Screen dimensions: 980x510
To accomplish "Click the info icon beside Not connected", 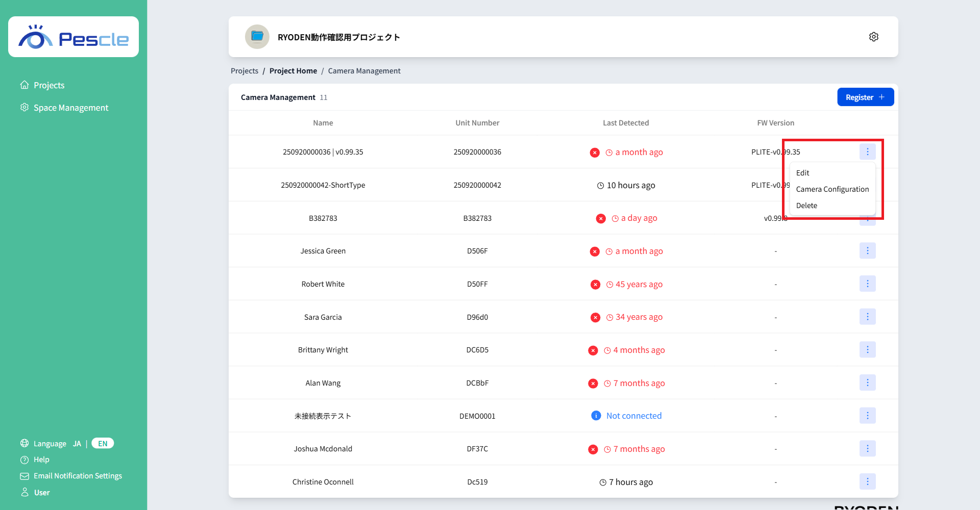I will pyautogui.click(x=596, y=416).
